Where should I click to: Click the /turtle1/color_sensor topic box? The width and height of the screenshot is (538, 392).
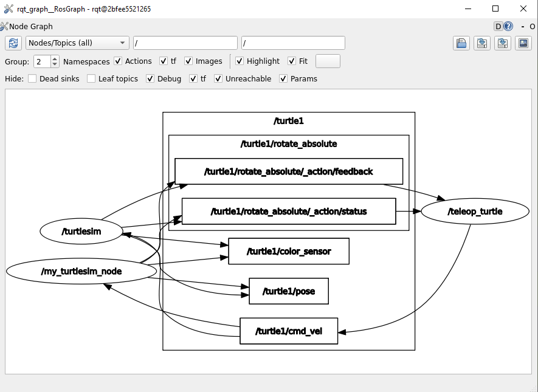289,251
